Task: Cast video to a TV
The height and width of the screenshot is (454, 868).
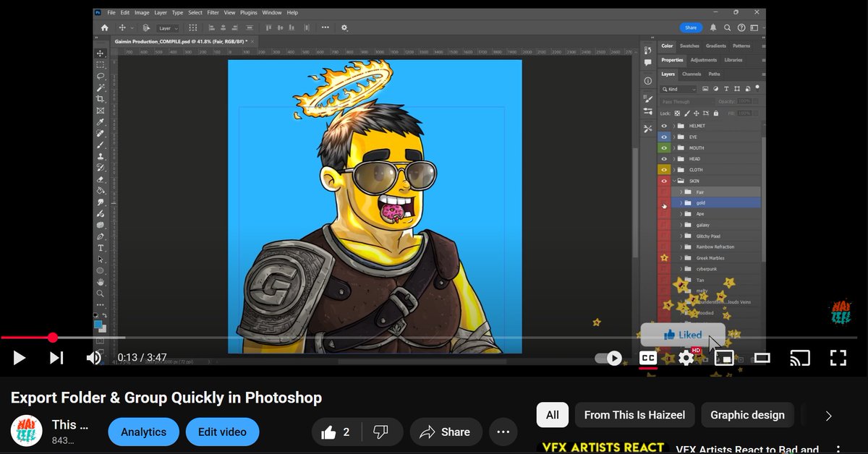Action: tap(799, 357)
